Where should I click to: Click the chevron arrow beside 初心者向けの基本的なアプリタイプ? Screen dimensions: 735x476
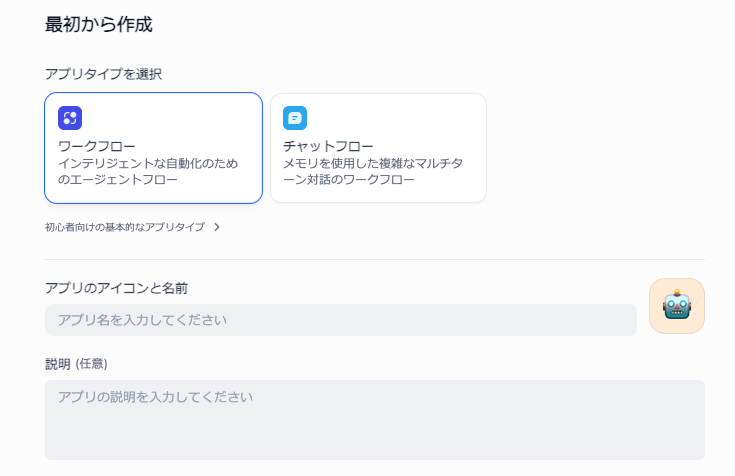[217, 227]
